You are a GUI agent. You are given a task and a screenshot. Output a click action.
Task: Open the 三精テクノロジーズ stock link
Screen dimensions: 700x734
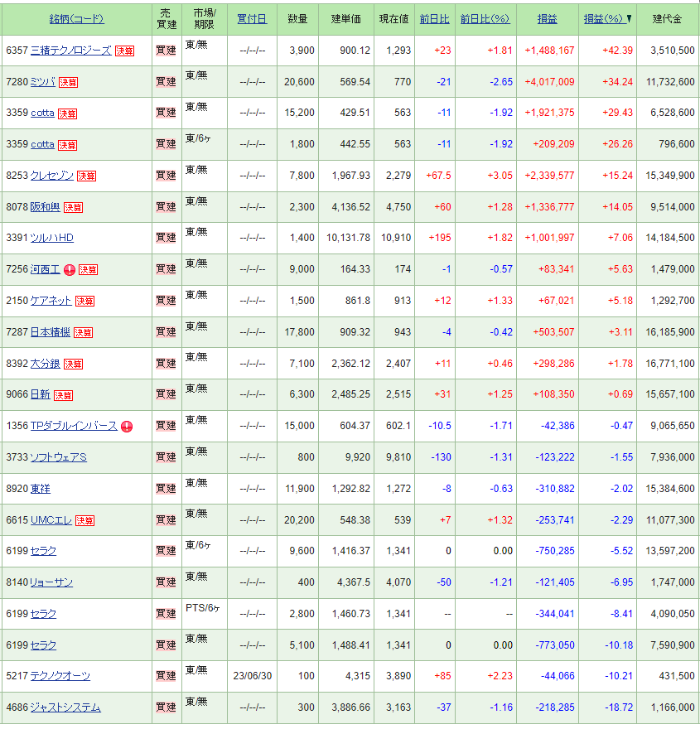[x=71, y=50]
